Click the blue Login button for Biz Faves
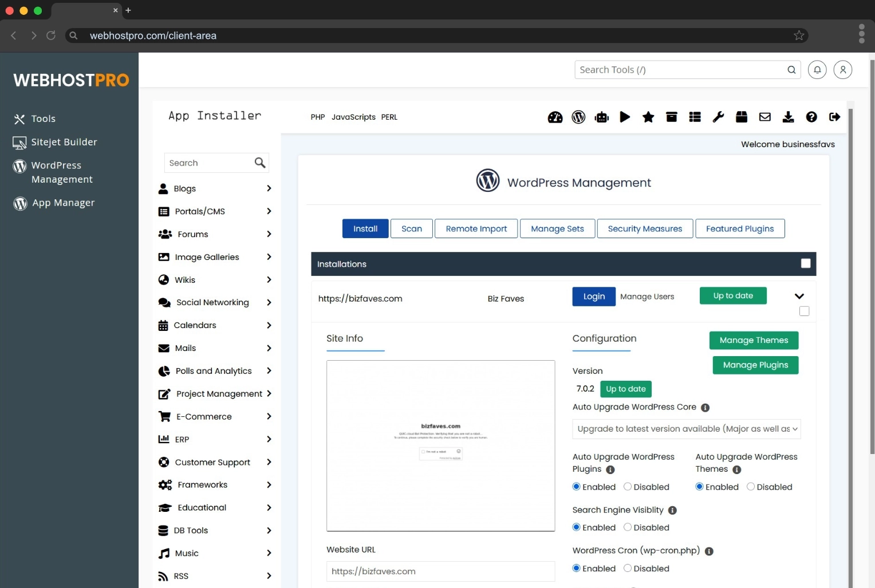This screenshot has height=588, width=875. 594,297
